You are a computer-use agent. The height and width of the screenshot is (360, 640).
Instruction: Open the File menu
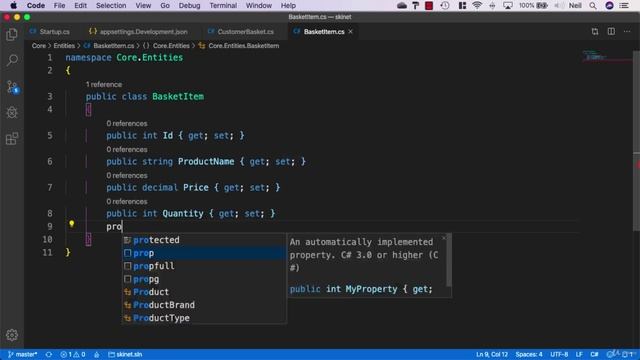click(59, 5)
